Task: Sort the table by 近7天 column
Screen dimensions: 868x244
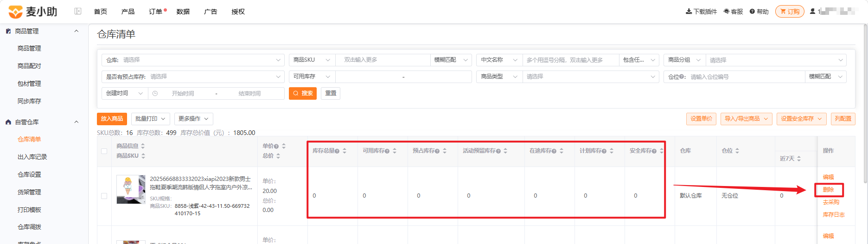Action: point(798,159)
